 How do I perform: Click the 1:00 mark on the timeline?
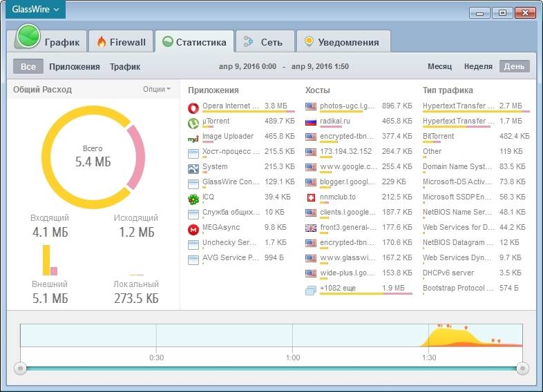click(x=293, y=357)
